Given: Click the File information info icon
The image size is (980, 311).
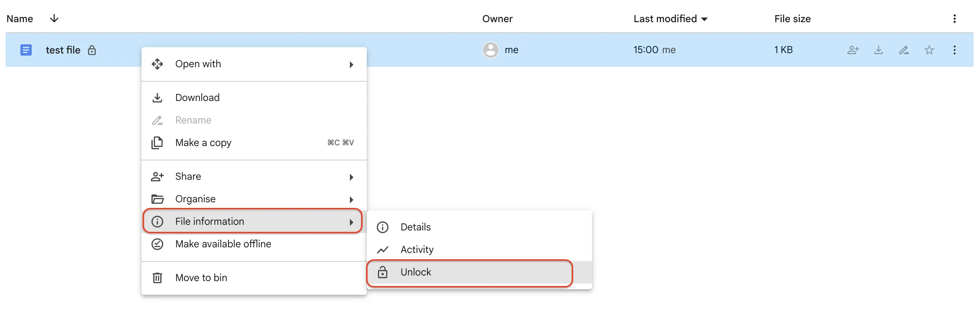Looking at the screenshot, I should (x=157, y=221).
